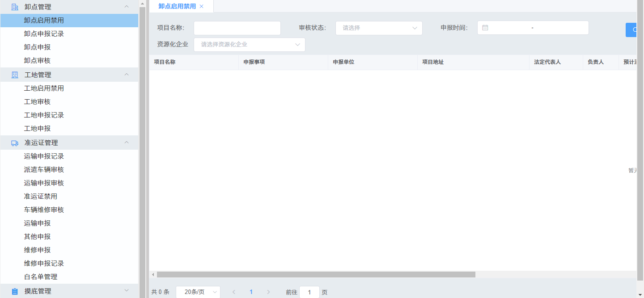Focus the 项目名称 text input
The width and height of the screenshot is (644, 298).
point(237,28)
